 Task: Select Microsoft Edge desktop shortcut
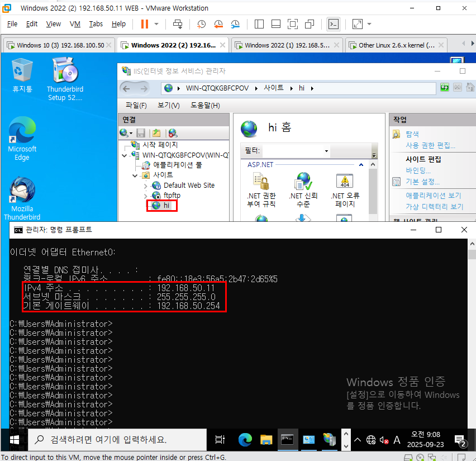pyautogui.click(x=22, y=139)
